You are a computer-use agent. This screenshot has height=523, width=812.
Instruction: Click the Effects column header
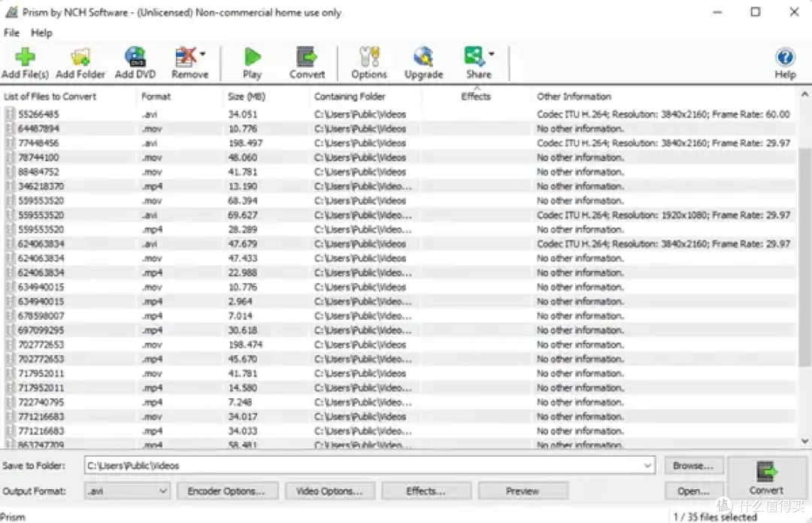[x=476, y=96]
